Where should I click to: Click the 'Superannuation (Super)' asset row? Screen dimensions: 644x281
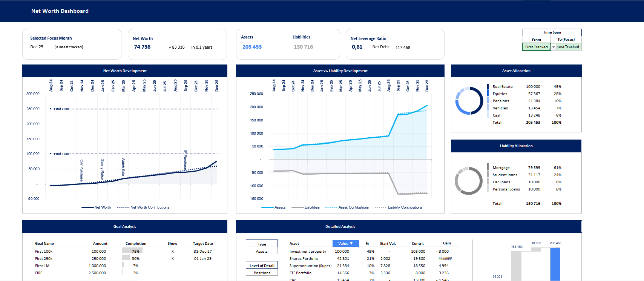click(310, 266)
